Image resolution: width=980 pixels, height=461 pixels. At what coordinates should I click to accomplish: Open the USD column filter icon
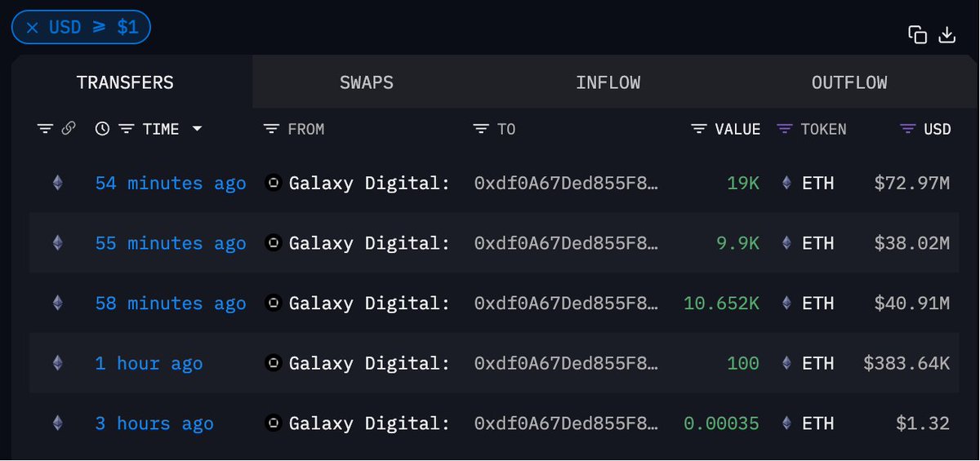[907, 129]
